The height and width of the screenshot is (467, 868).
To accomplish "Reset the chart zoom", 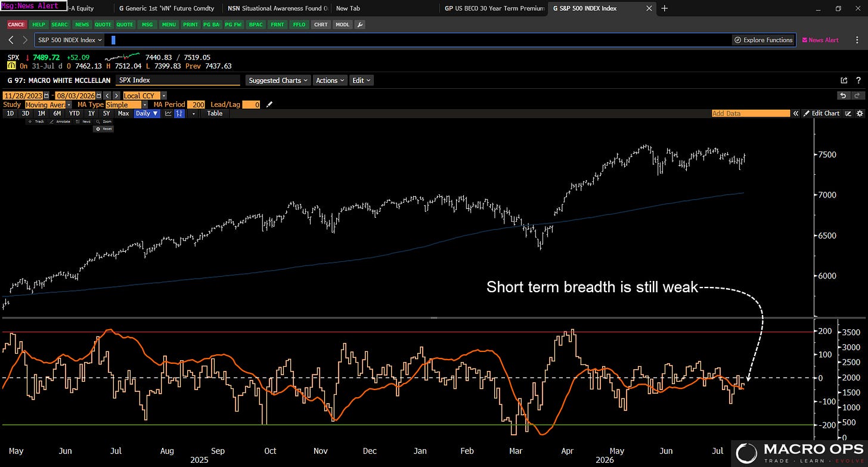I will (x=103, y=129).
